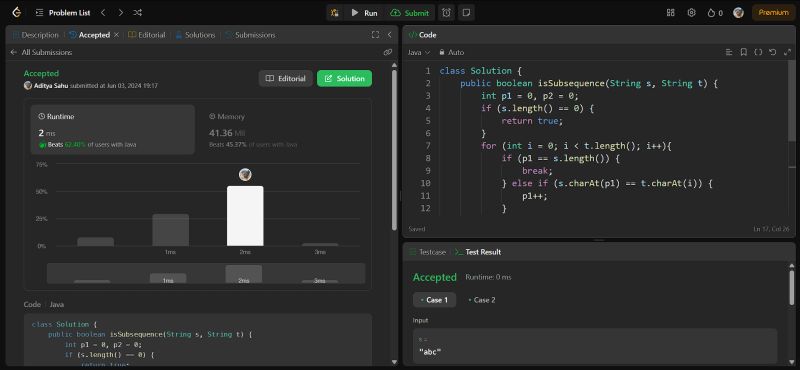
Task: Click the 1ms bar in runtime chart
Action: tap(170, 230)
